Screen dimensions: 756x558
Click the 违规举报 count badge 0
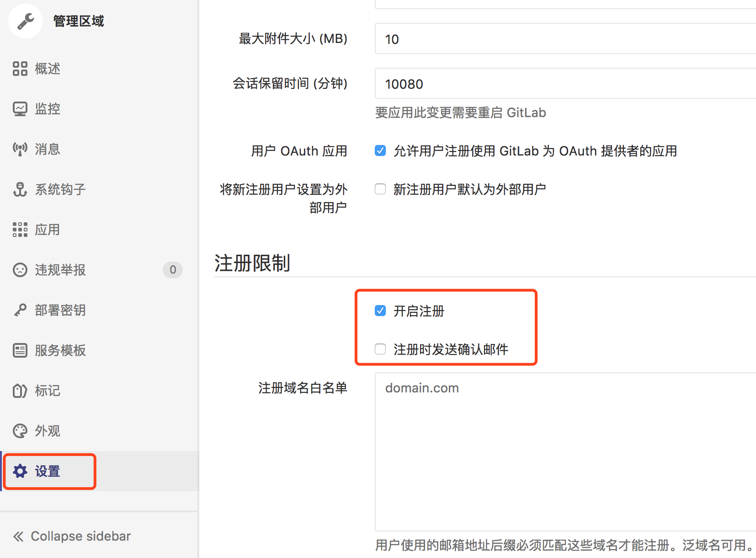(x=173, y=270)
